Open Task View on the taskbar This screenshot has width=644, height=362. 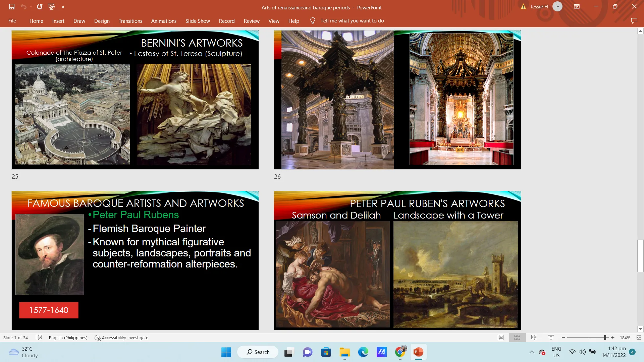pos(288,352)
